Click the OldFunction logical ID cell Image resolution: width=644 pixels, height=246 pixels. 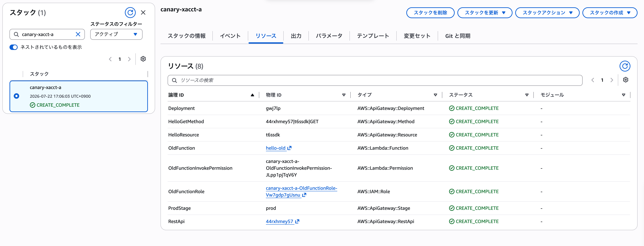click(182, 148)
